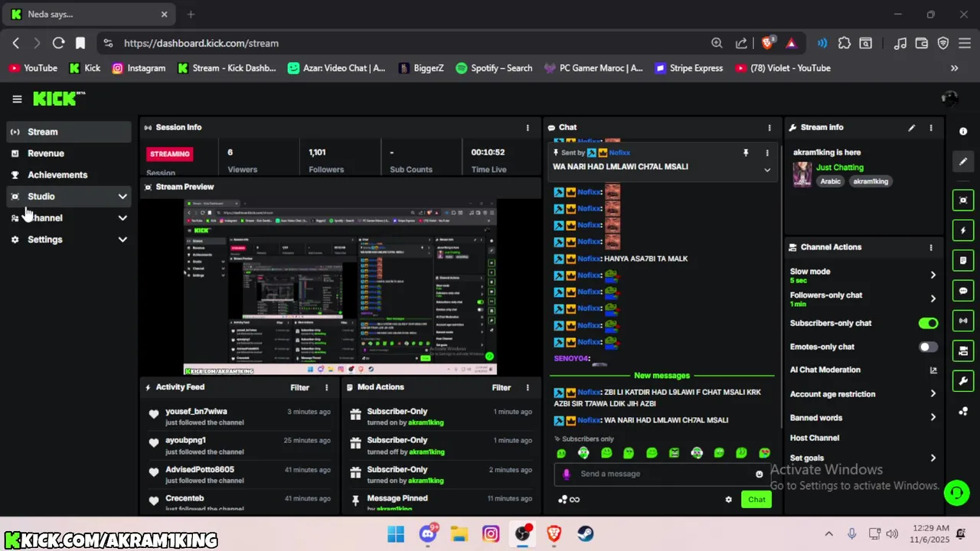Click the document notes sidebar icon
Screen dimensions: 980x551
(x=963, y=261)
